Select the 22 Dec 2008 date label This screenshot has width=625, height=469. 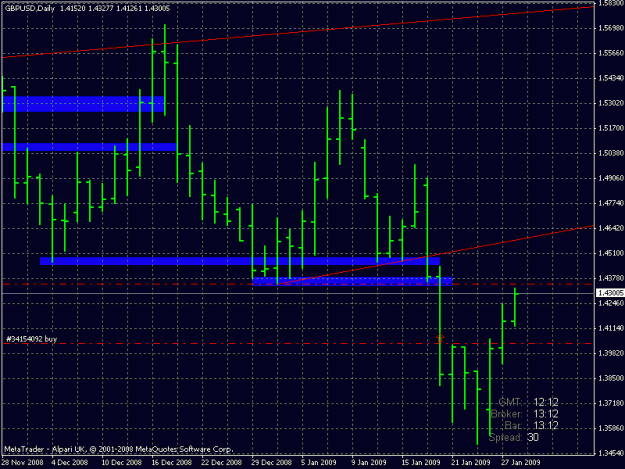pyautogui.click(x=221, y=463)
